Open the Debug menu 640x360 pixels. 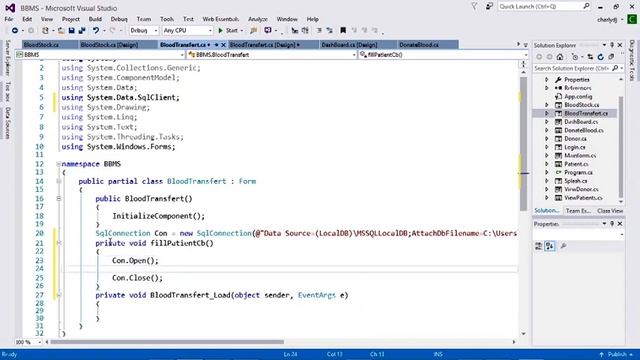pyautogui.click(x=119, y=19)
